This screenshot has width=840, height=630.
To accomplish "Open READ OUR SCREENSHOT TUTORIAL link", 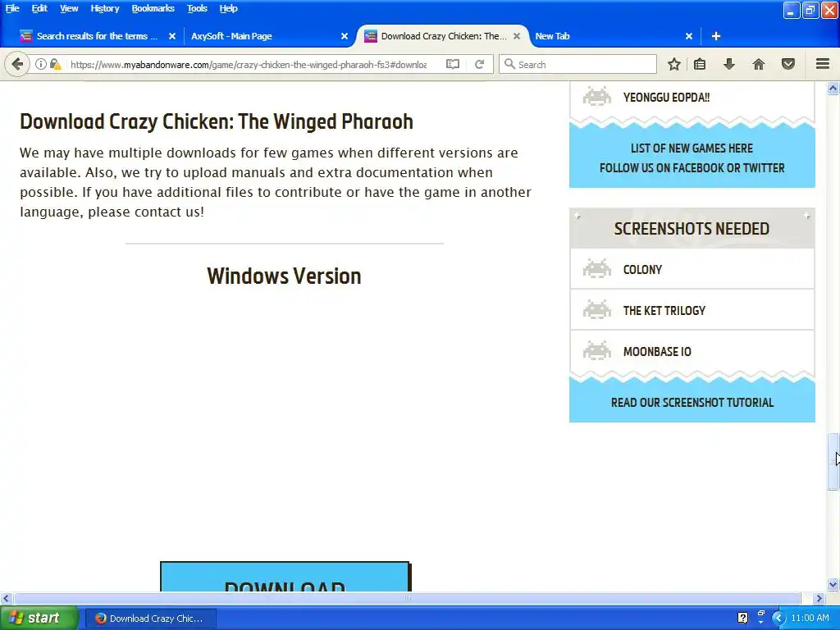I will pyautogui.click(x=692, y=402).
